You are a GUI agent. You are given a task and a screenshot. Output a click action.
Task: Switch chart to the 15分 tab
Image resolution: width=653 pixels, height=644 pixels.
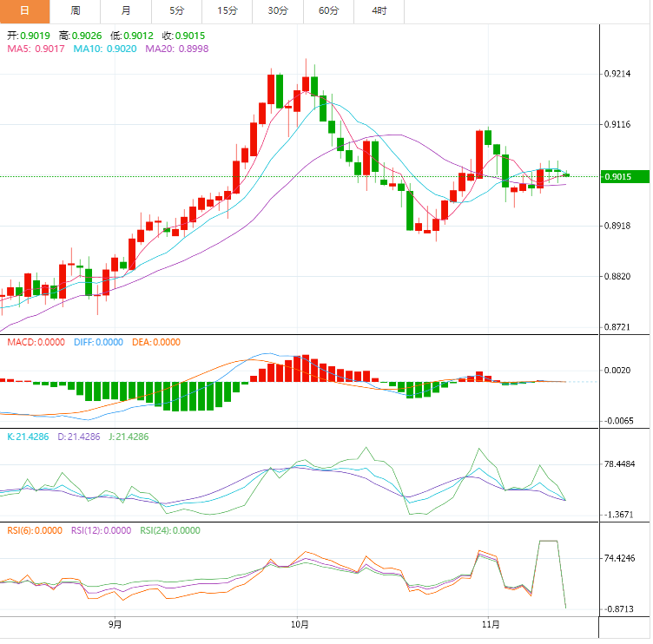coord(228,11)
